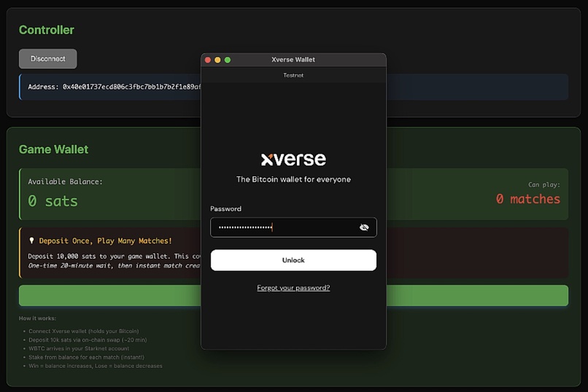Click 'Win = balance increases' bullet line
The width and height of the screenshot is (588, 392).
96,366
